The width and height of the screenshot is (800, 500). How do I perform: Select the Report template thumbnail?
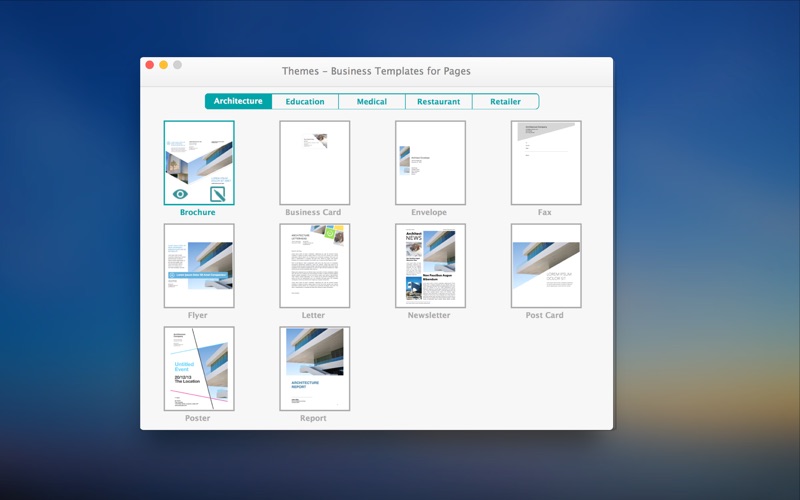[315, 369]
